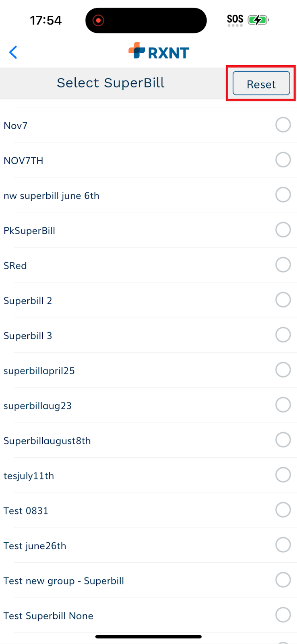Select the Nov7 radio button
The image size is (297, 644).
(283, 125)
